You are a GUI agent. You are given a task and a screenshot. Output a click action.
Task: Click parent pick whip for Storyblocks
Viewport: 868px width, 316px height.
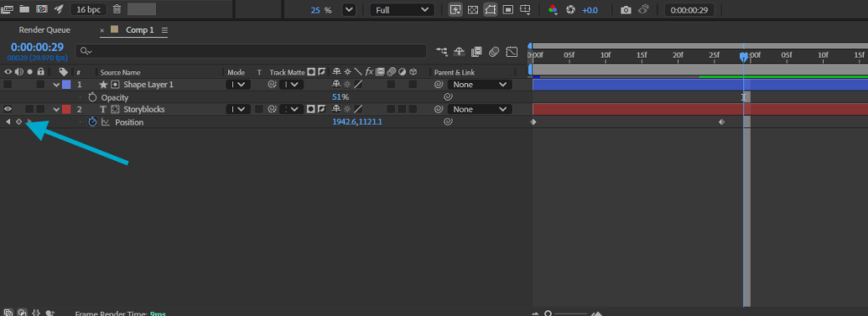[x=438, y=109]
